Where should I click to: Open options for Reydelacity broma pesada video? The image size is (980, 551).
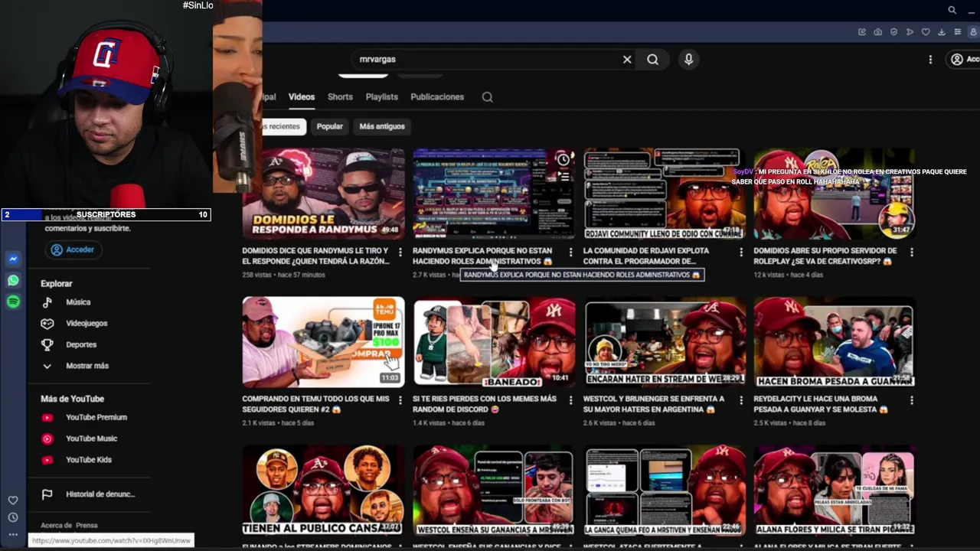click(x=911, y=400)
